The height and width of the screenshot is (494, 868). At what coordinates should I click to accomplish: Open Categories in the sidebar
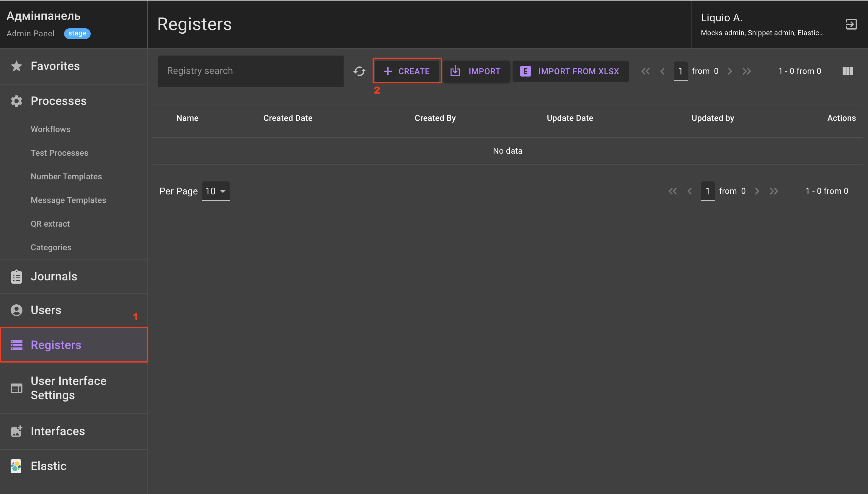click(51, 248)
